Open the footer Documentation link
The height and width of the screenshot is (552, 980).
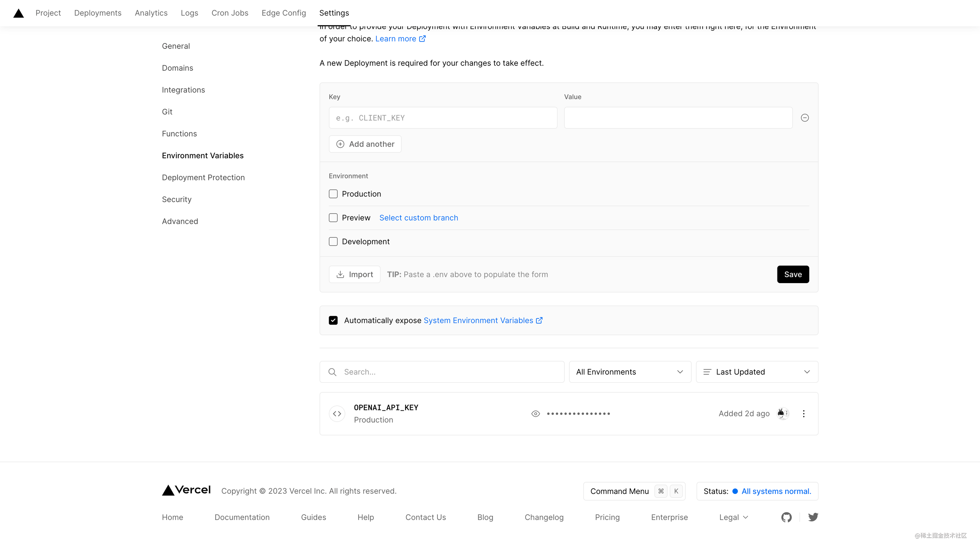pos(242,517)
